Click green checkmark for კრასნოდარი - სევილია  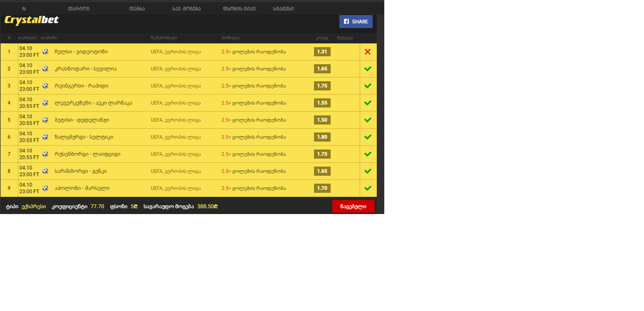pos(367,69)
